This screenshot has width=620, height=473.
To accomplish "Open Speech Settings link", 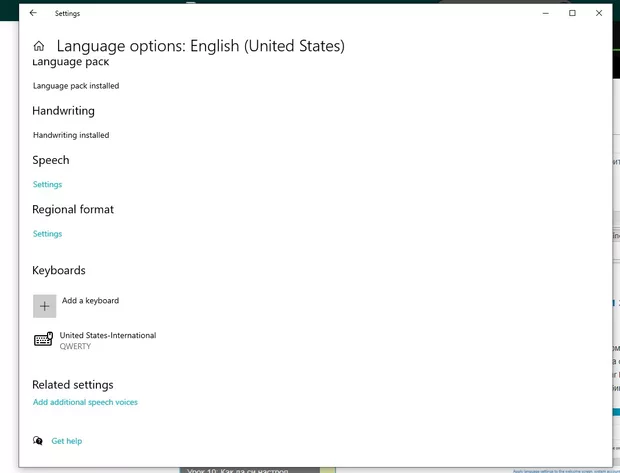I will point(47,184).
